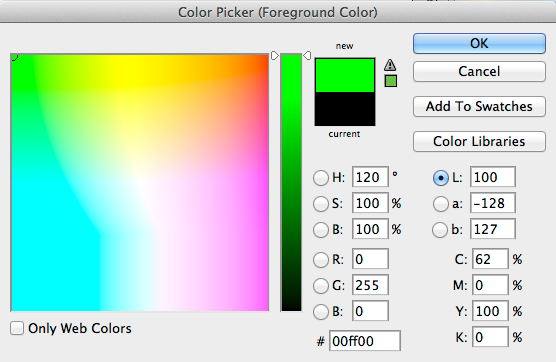This screenshot has height=362, width=556.
Task: Pick a color in the large color field
Action: 140,183
